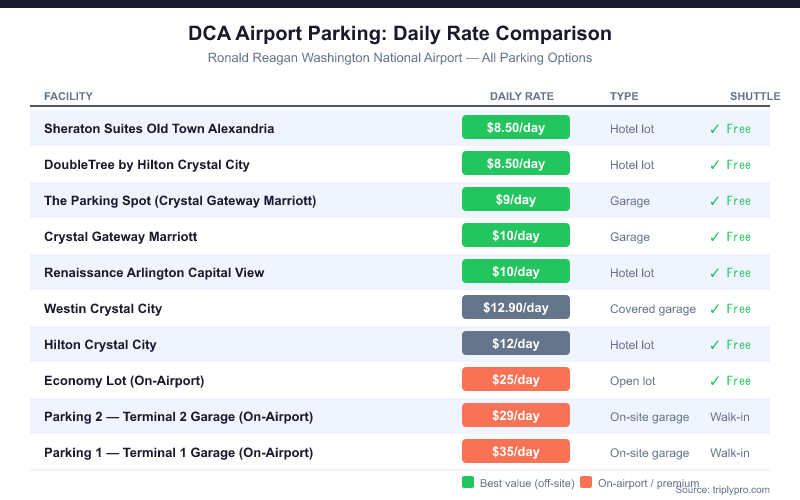Click the orange On-airport premium legend swatch
Viewport: 800px width, 500px height.
[586, 483]
